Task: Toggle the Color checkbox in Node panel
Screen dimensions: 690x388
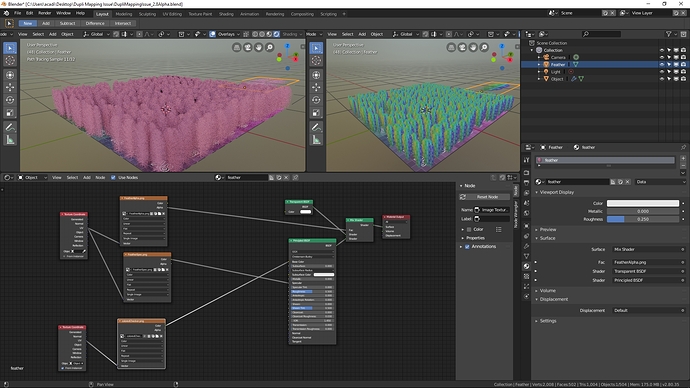Action: point(469,229)
